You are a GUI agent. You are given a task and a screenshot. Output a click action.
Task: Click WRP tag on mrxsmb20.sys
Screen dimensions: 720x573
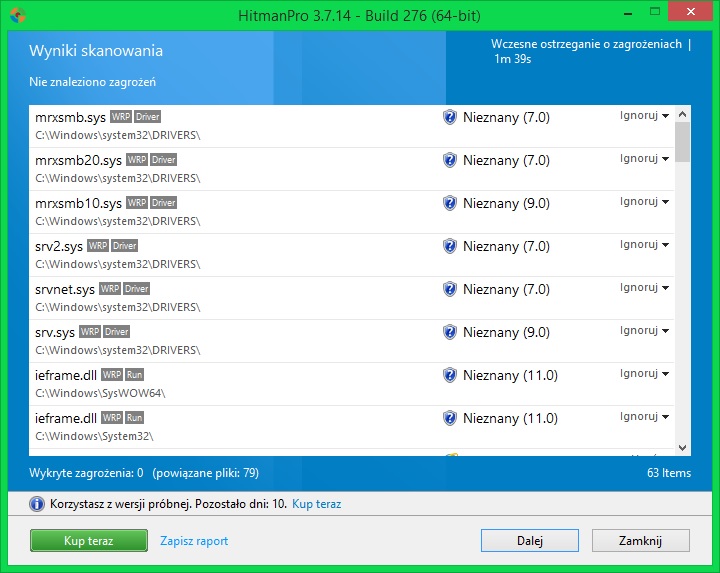[x=137, y=160]
